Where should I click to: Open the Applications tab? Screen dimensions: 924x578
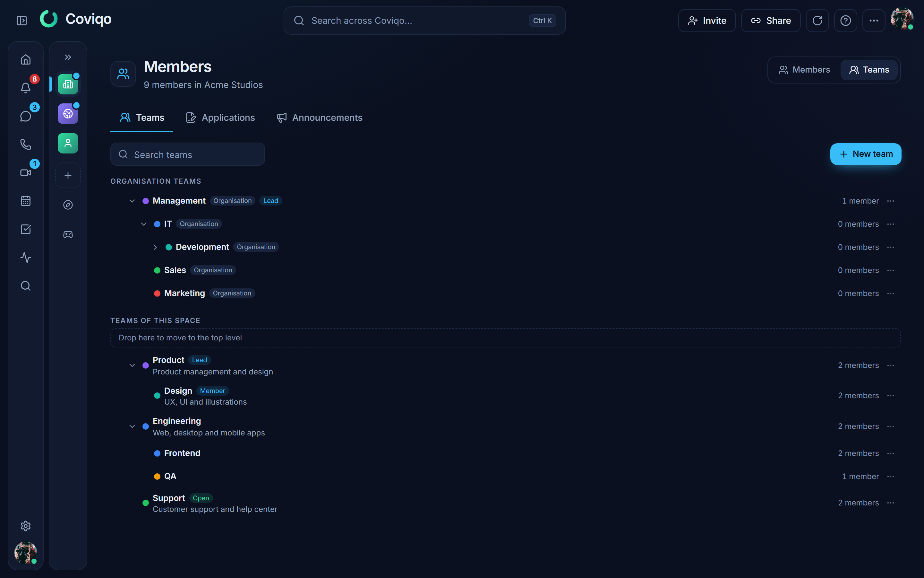pos(220,118)
